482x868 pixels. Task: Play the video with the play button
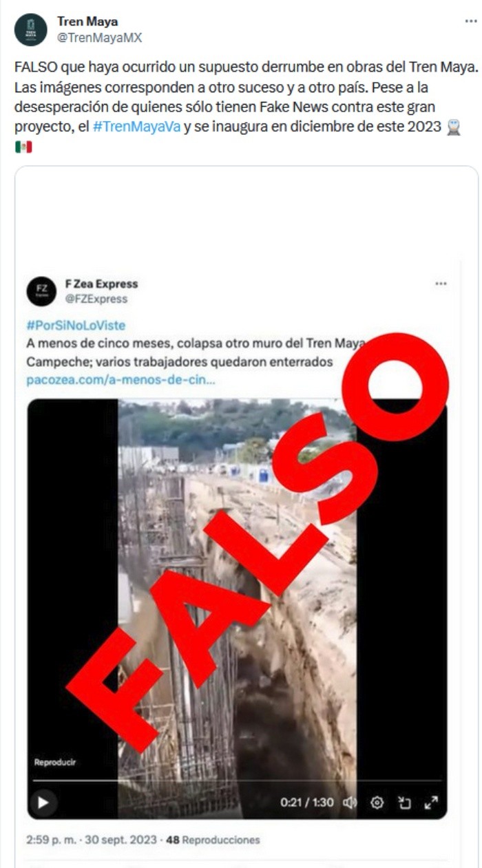point(43,802)
